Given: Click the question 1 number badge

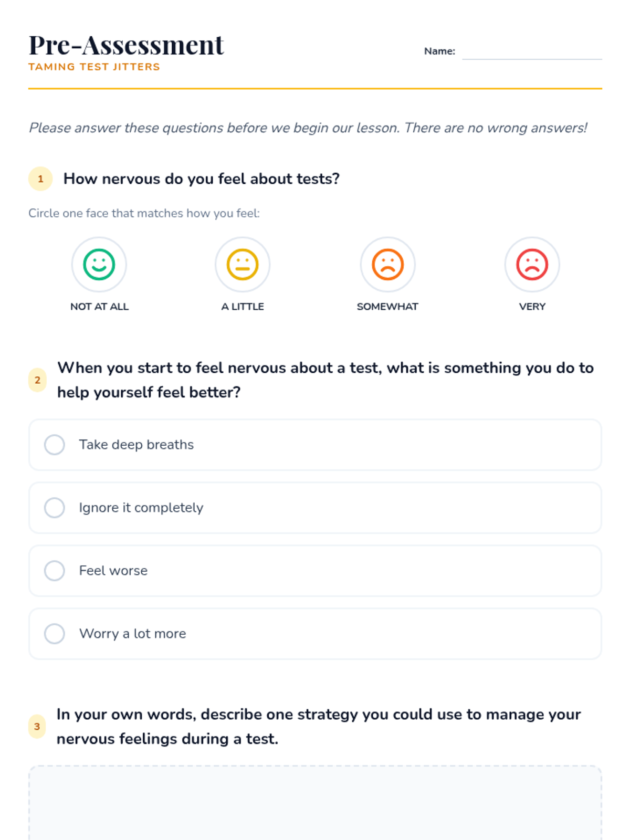Looking at the screenshot, I should tap(40, 179).
